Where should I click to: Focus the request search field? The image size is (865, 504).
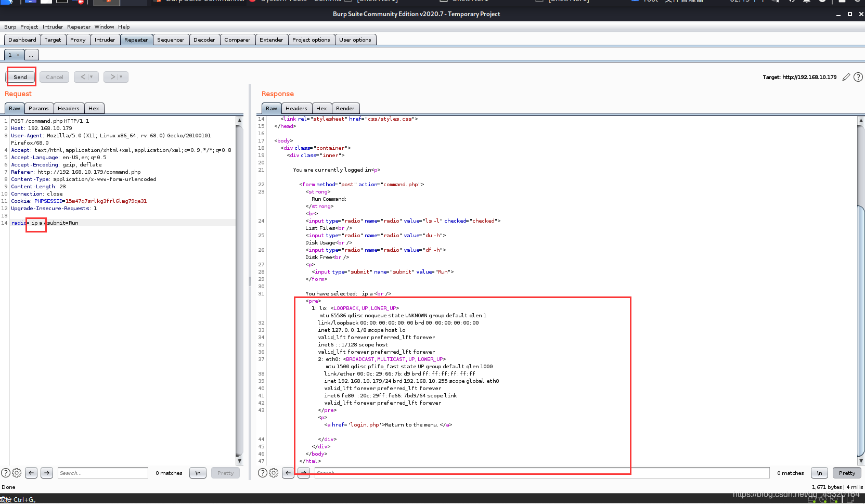[103, 473]
